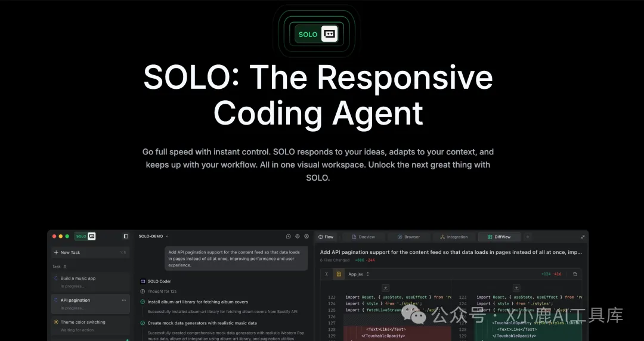Expand hidden lines above in left diff pane

coord(385,288)
